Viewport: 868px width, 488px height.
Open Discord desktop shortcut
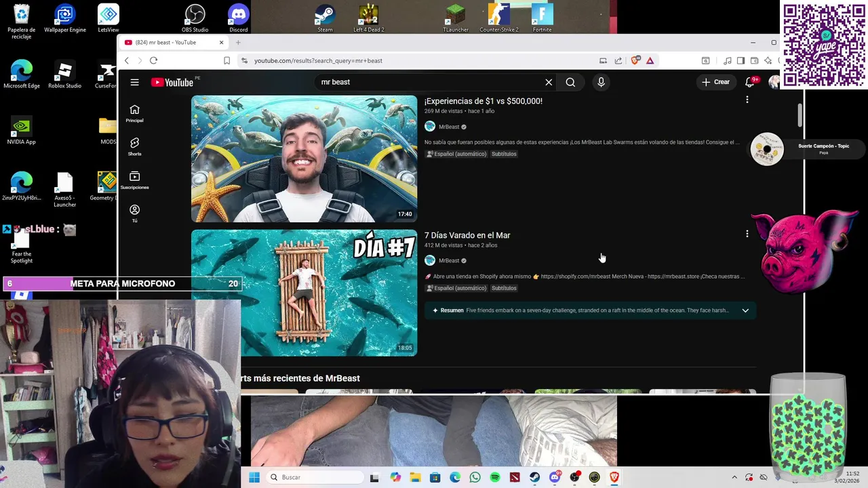click(239, 18)
